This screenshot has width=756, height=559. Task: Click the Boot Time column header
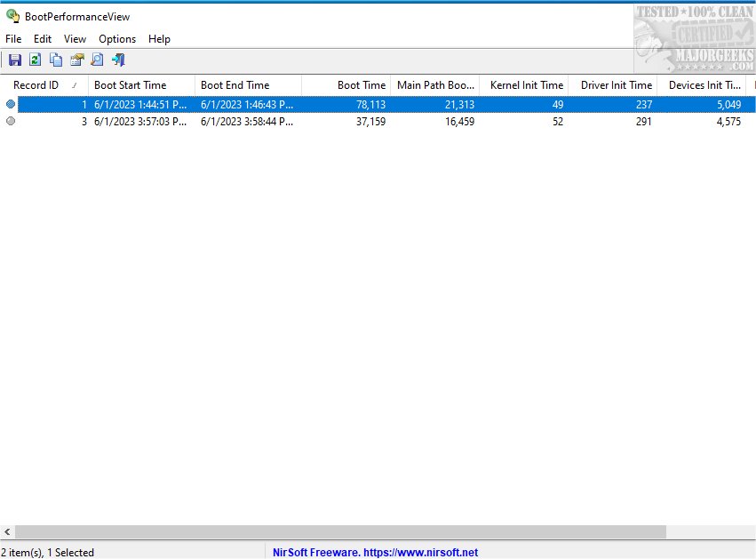360,84
